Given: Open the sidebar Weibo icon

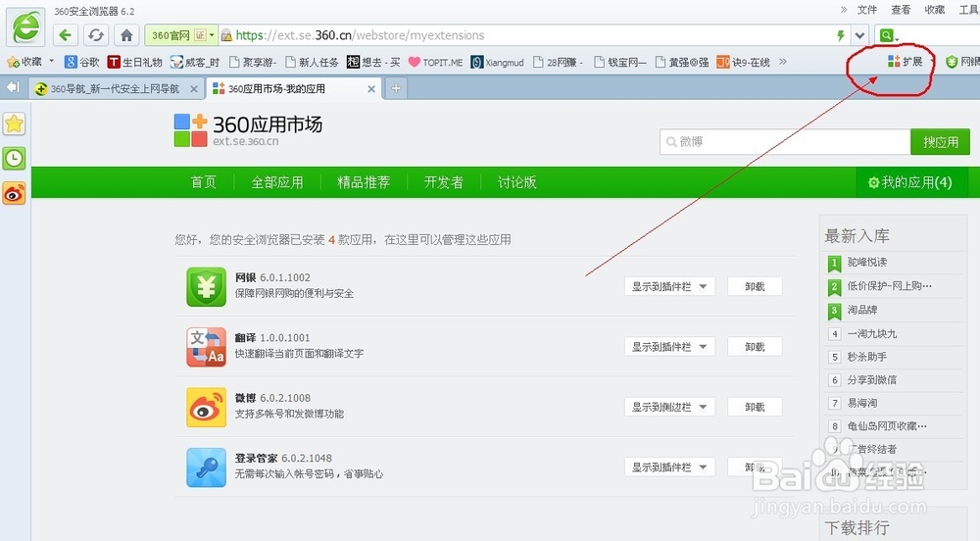Looking at the screenshot, I should click(14, 194).
